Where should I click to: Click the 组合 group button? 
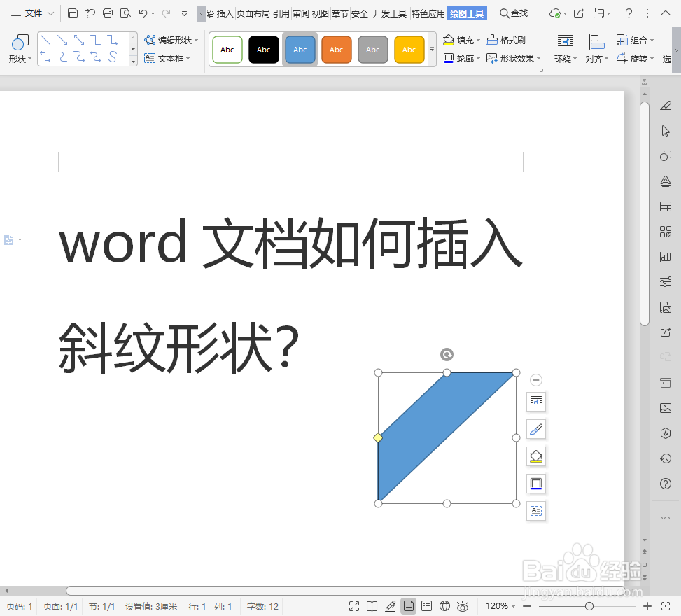[635, 40]
